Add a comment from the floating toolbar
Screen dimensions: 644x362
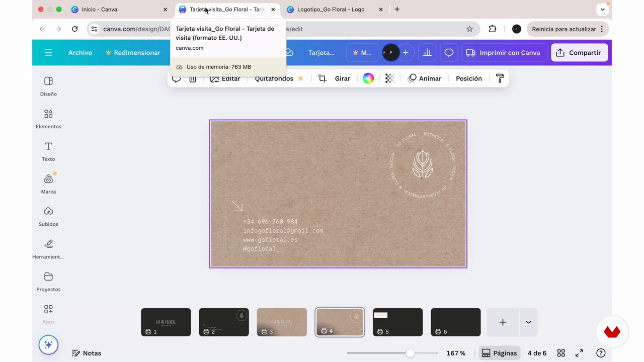coord(176,79)
